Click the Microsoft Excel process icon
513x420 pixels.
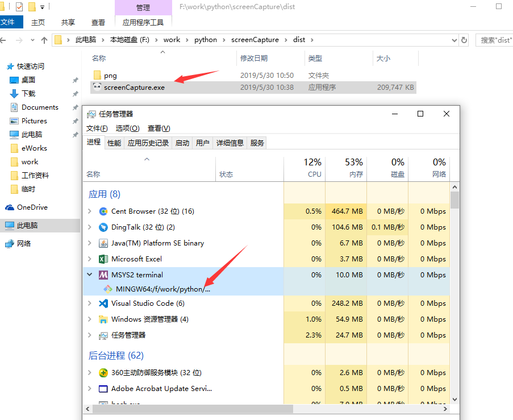(103, 259)
